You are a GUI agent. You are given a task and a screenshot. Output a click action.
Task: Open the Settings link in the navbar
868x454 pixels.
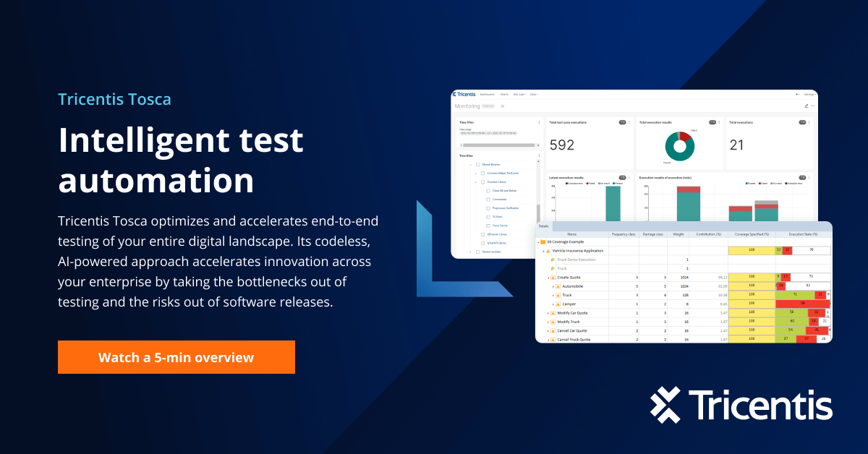pyautogui.click(x=809, y=94)
